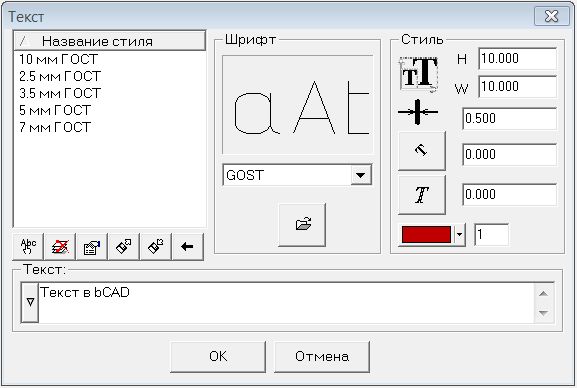Click the H height field 10.000
The height and width of the screenshot is (388, 577).
517,59
